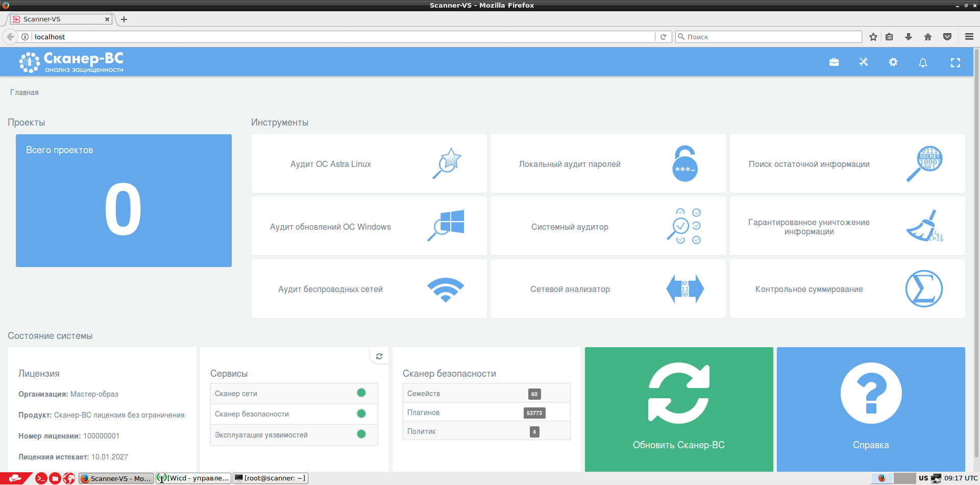Screen dimensions: 980x485
Task: Click the US keyboard layout indicator
Action: pos(923,478)
